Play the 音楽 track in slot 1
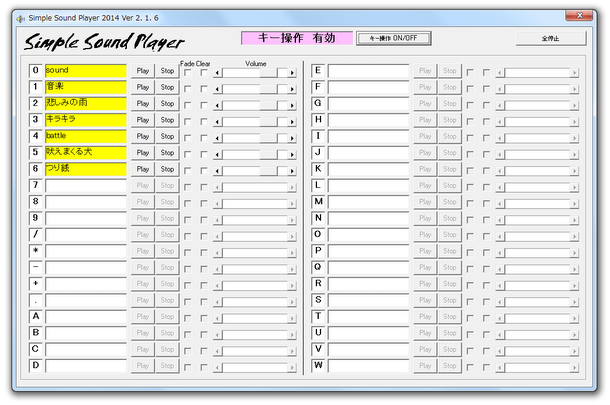Screen dimensions: 610x405 [143, 88]
